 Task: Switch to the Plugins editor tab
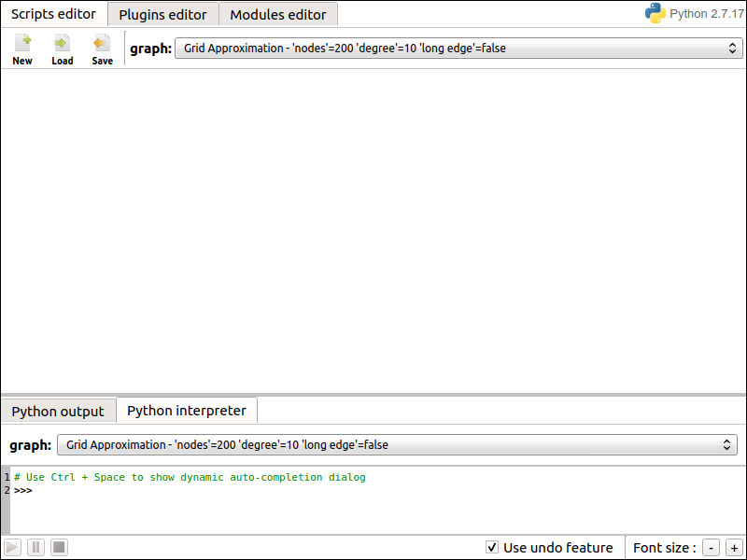coord(162,14)
